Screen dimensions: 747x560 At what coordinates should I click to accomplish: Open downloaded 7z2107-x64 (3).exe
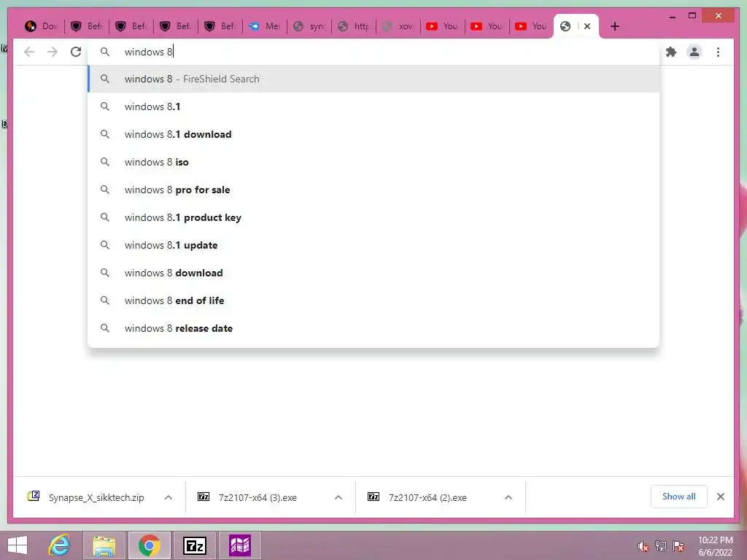(257, 497)
